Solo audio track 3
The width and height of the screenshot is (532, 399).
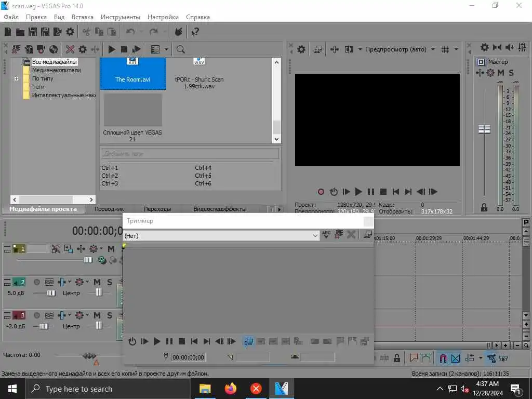pos(110,315)
